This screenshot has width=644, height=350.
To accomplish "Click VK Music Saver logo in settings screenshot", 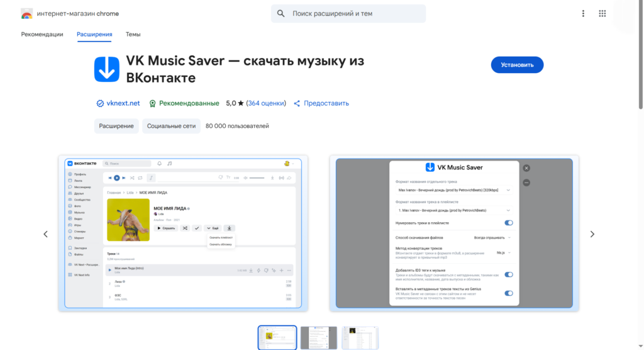I will click(430, 167).
